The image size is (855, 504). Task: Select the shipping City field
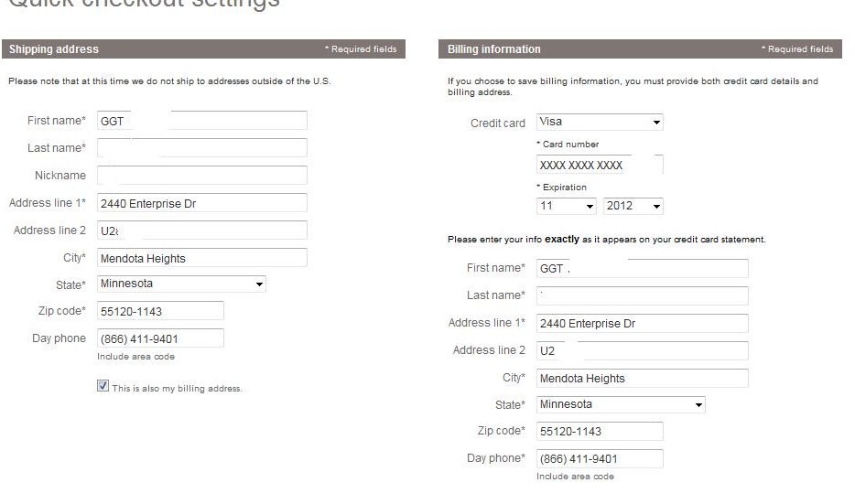click(201, 258)
